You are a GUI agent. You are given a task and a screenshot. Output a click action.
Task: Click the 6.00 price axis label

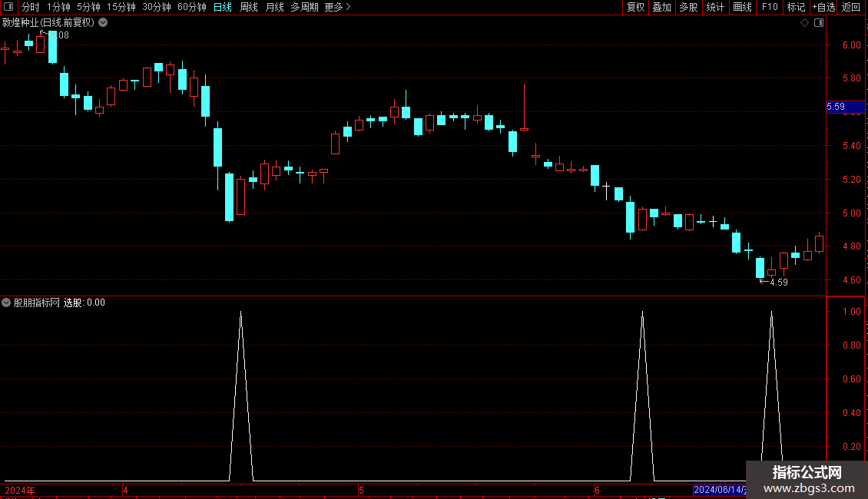pyautogui.click(x=851, y=45)
